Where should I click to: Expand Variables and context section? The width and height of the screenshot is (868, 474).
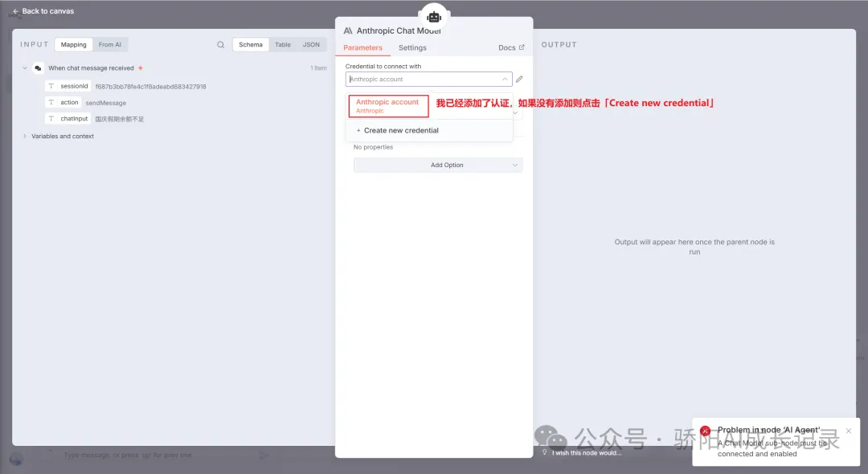click(25, 136)
